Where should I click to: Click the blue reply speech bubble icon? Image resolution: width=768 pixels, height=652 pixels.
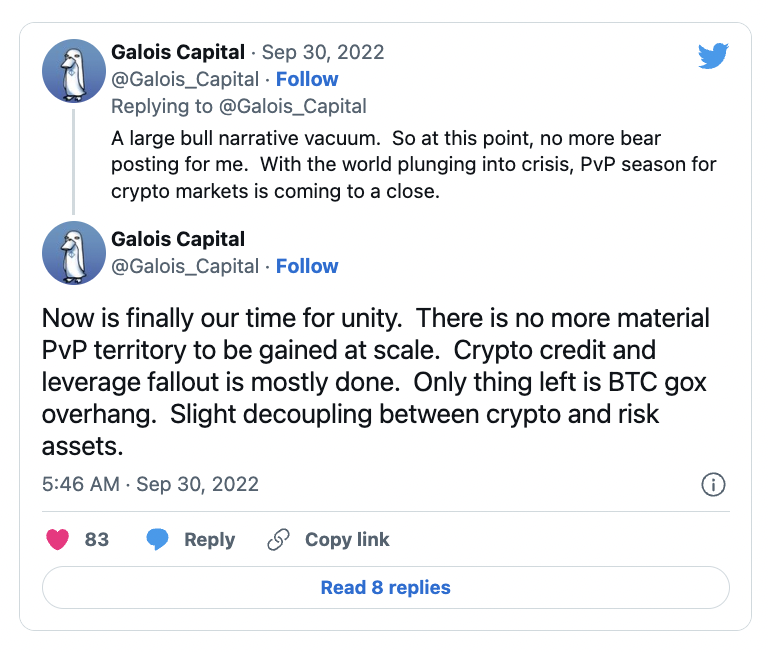pos(158,539)
